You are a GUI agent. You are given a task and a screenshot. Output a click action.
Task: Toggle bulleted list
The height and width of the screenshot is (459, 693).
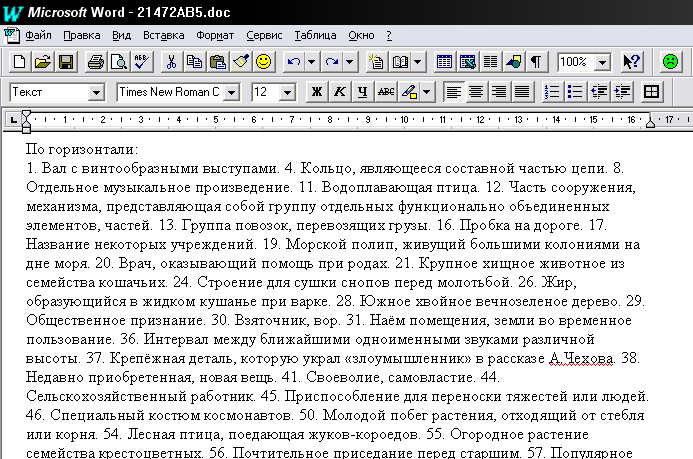575,92
